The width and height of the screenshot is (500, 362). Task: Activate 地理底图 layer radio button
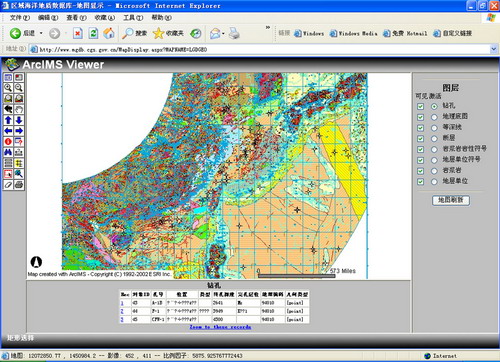tap(434, 117)
